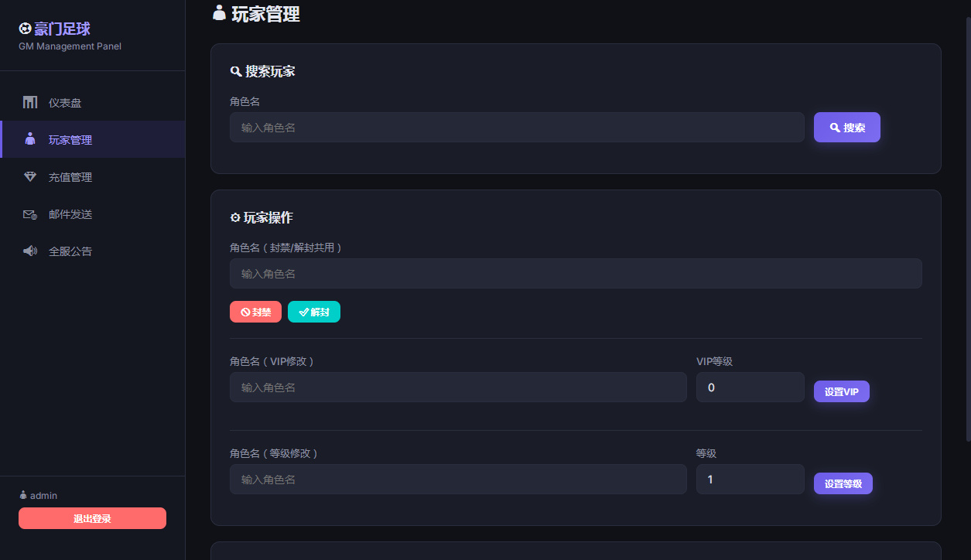Click the soccer ball logo beside 豪门足球
Screen dimensions: 971x560
26,29
